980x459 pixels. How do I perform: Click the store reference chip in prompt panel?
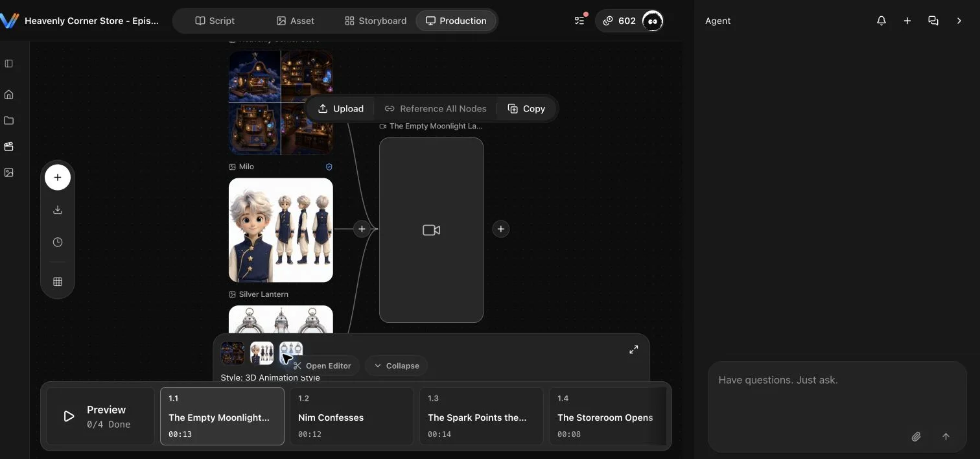[x=233, y=353]
